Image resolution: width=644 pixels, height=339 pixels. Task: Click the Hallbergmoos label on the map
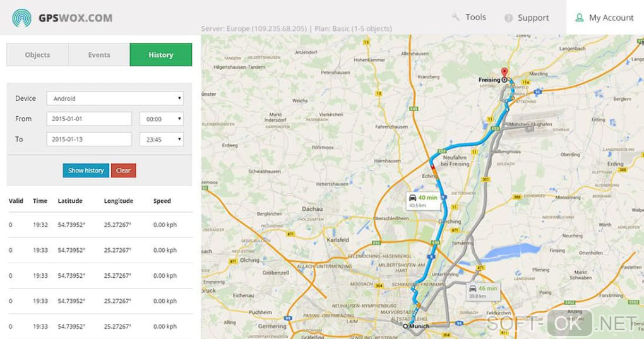506,152
